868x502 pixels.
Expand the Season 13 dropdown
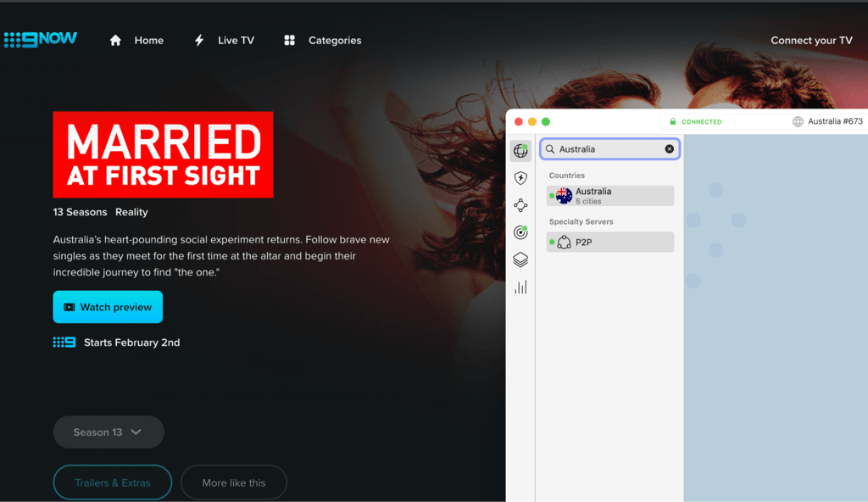coord(108,432)
